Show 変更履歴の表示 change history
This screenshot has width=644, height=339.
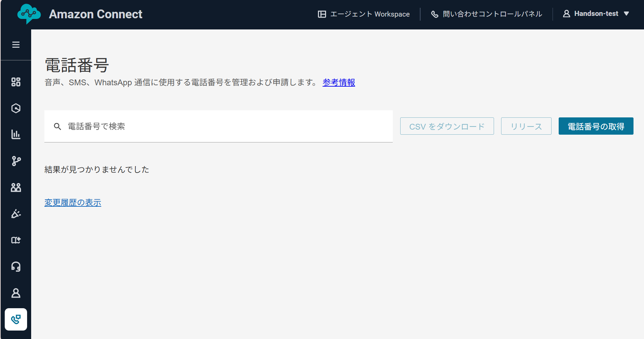coord(72,202)
